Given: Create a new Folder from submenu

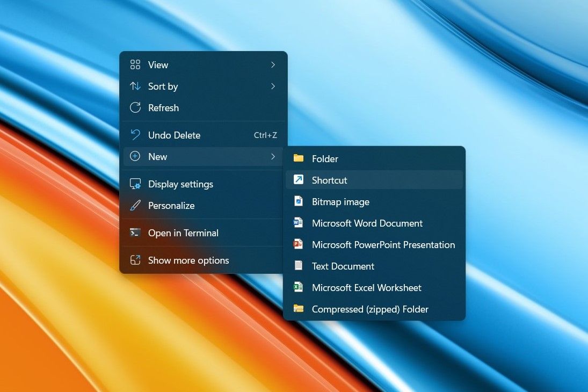Looking at the screenshot, I should 374,158.
